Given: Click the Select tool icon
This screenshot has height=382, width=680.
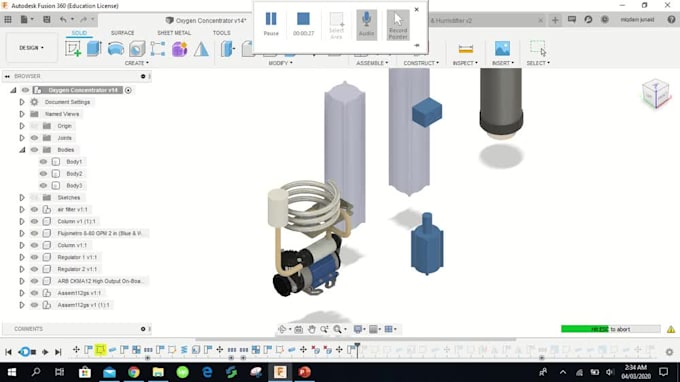Looking at the screenshot, I should coord(538,48).
